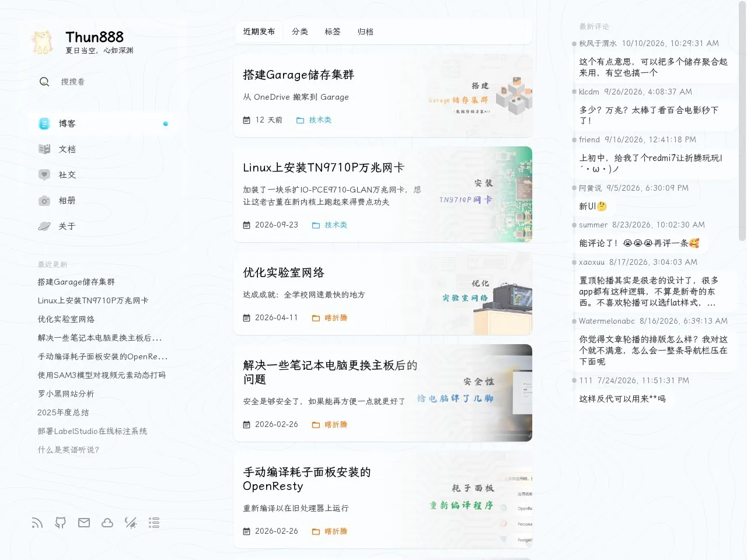Click calendar icon beside 12 天前
The height and width of the screenshot is (560, 747).
247,120
